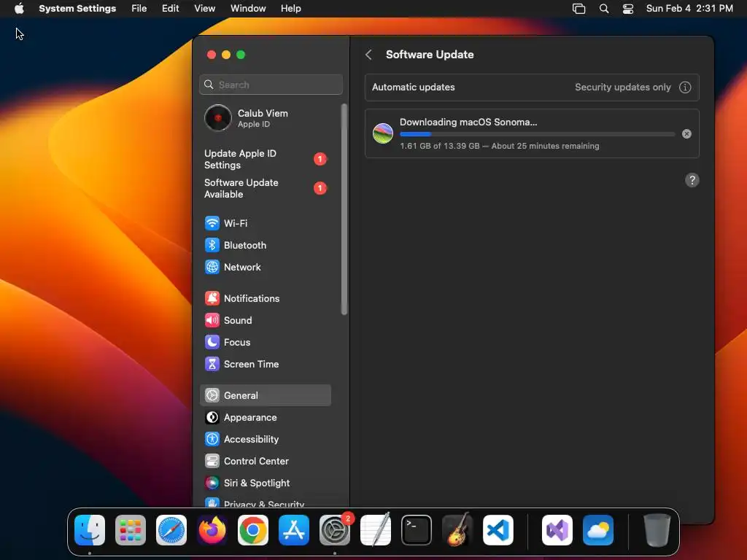Open Stage Manager menu bar icon
This screenshot has height=560, width=747.
point(578,9)
